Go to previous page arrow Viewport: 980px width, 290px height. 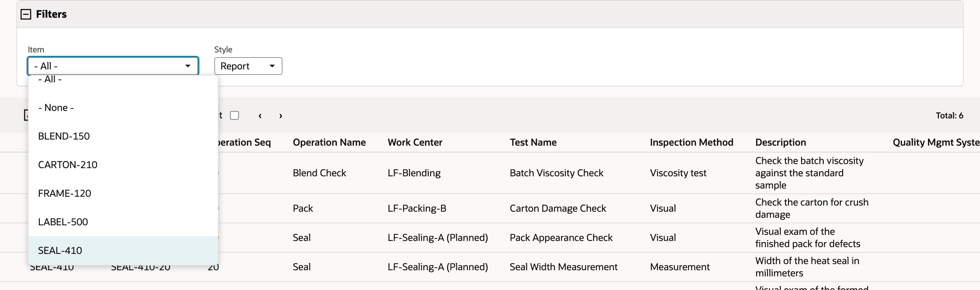coord(260,116)
